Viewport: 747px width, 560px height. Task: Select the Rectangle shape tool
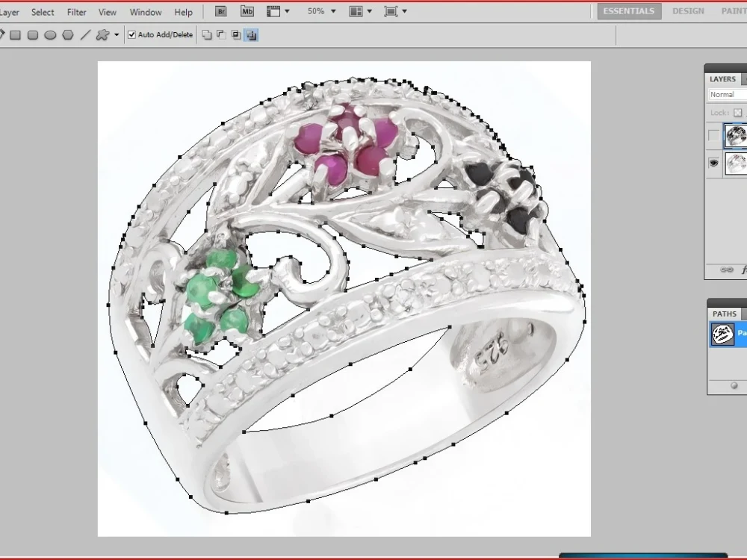pyautogui.click(x=15, y=35)
